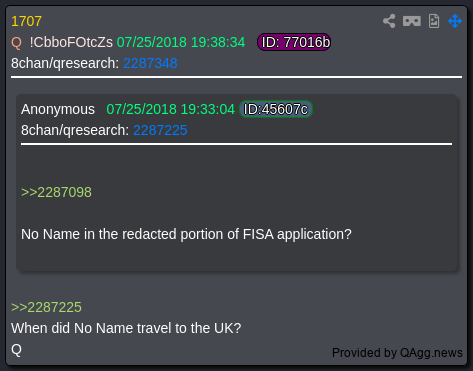Select the purple ID: 77016b badge

[x=294, y=42]
